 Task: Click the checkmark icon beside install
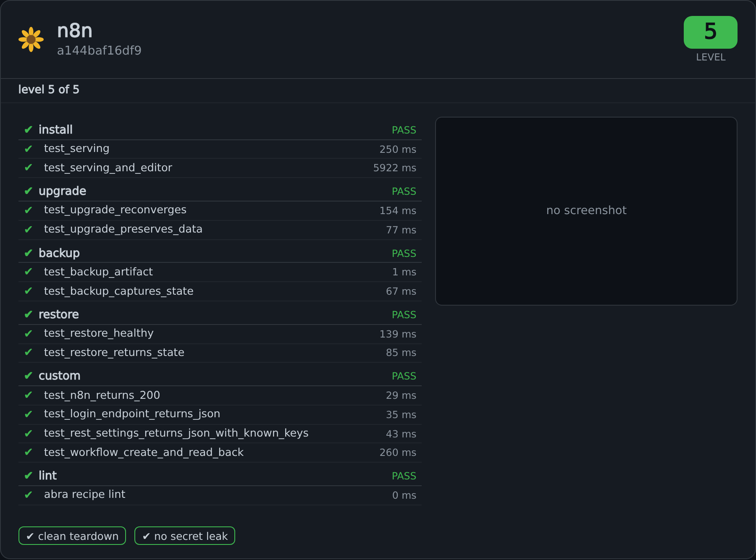[29, 130]
